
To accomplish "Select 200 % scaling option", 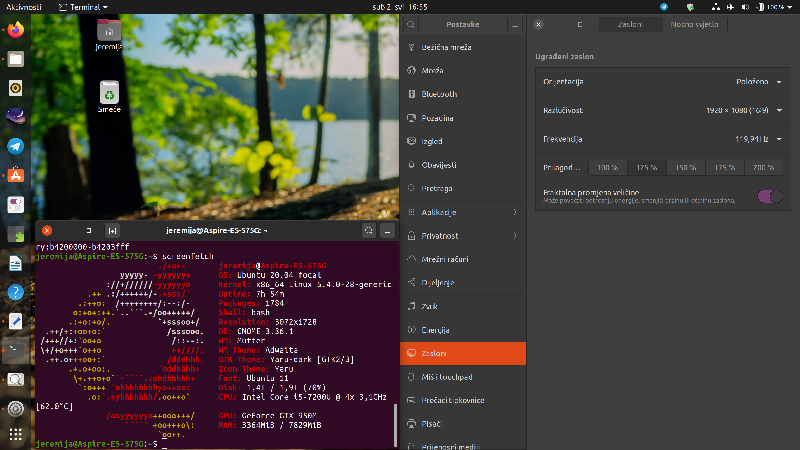I will (764, 167).
